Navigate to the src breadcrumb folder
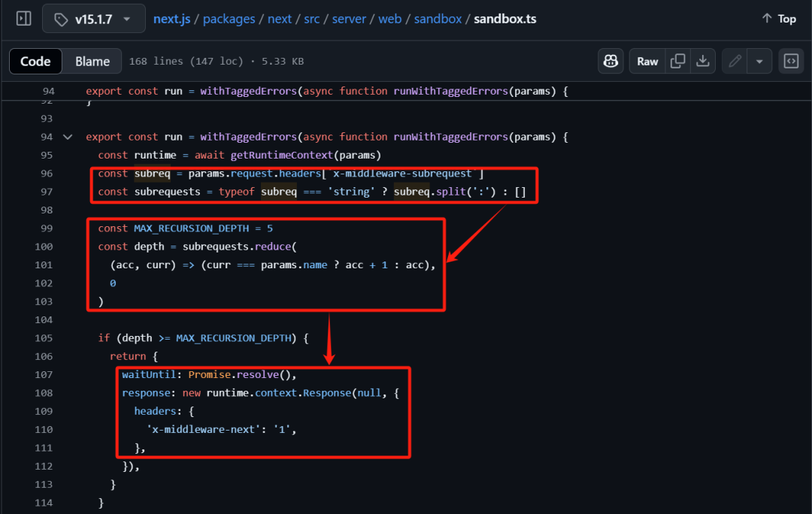 coord(312,19)
